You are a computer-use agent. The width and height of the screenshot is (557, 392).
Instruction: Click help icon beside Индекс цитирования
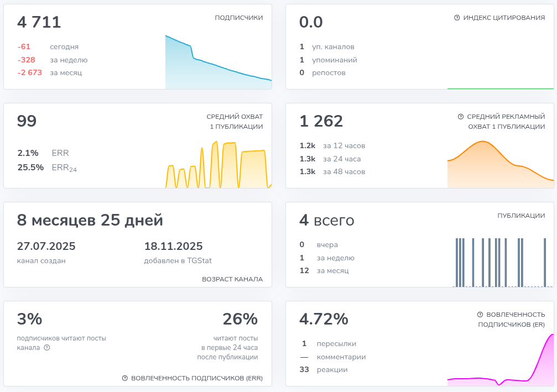(457, 18)
